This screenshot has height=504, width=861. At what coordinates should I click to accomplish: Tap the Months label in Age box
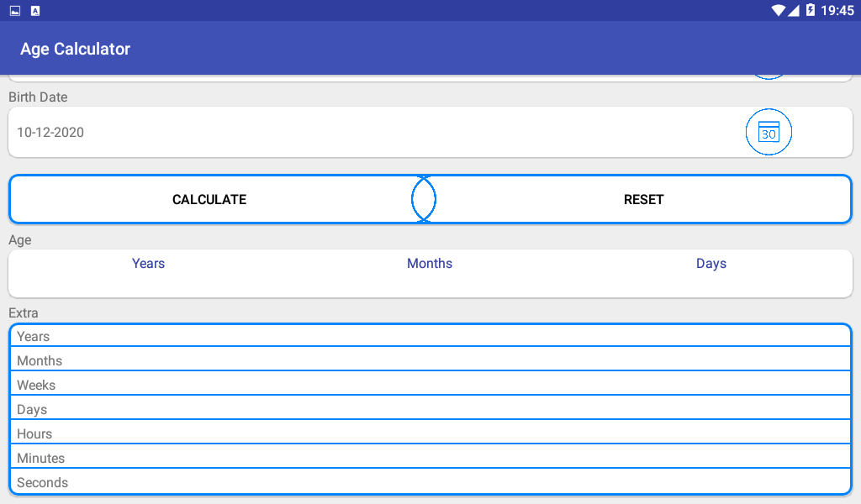(430, 263)
